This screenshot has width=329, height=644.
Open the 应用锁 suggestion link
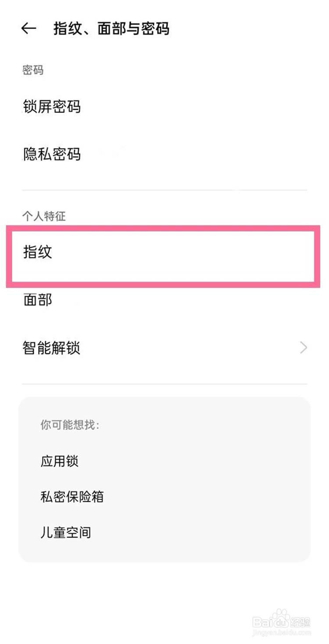pyautogui.click(x=58, y=461)
